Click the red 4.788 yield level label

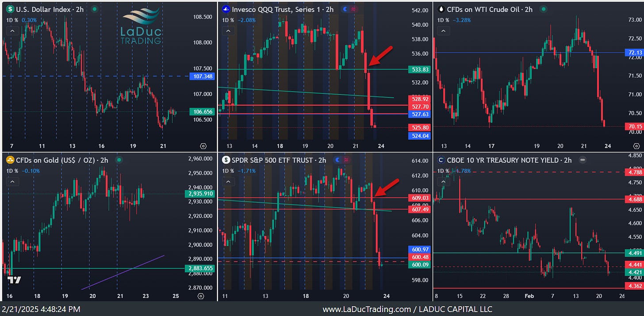(x=633, y=172)
